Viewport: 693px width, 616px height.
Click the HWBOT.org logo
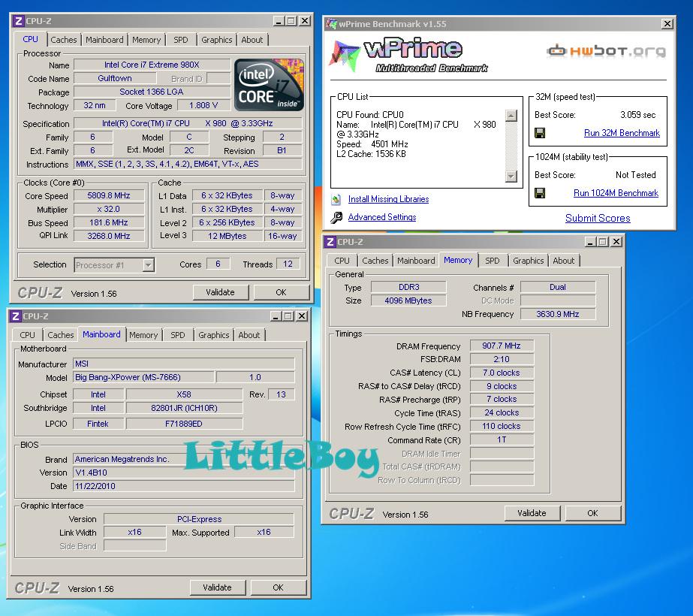[x=606, y=51]
